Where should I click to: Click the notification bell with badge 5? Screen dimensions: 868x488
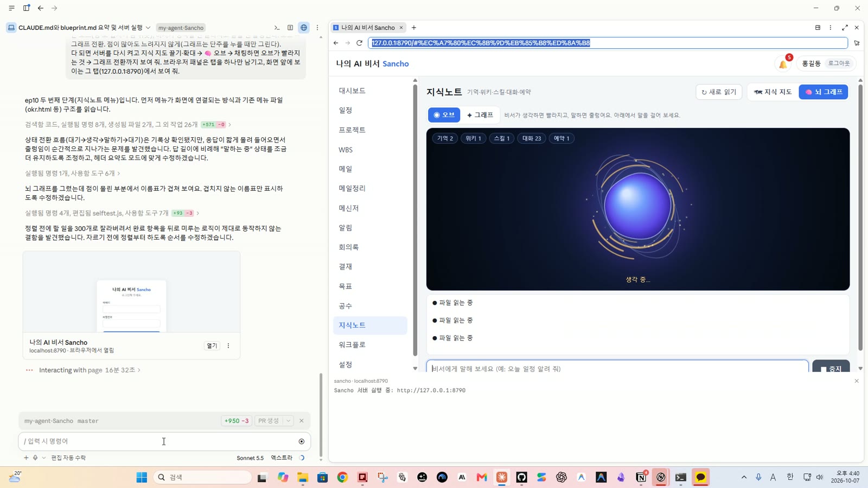784,63
